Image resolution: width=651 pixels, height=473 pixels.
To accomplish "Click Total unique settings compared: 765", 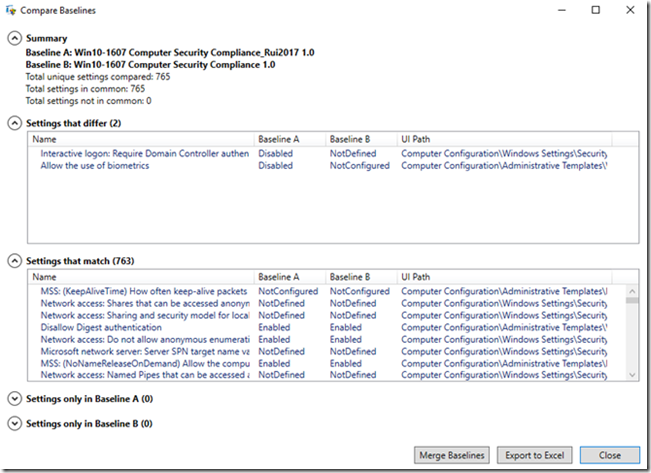I will [x=98, y=77].
